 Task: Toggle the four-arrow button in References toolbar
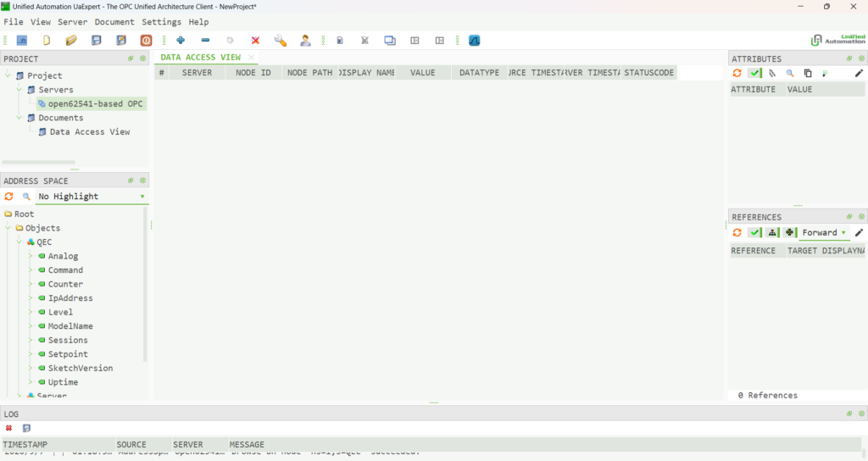[790, 232]
